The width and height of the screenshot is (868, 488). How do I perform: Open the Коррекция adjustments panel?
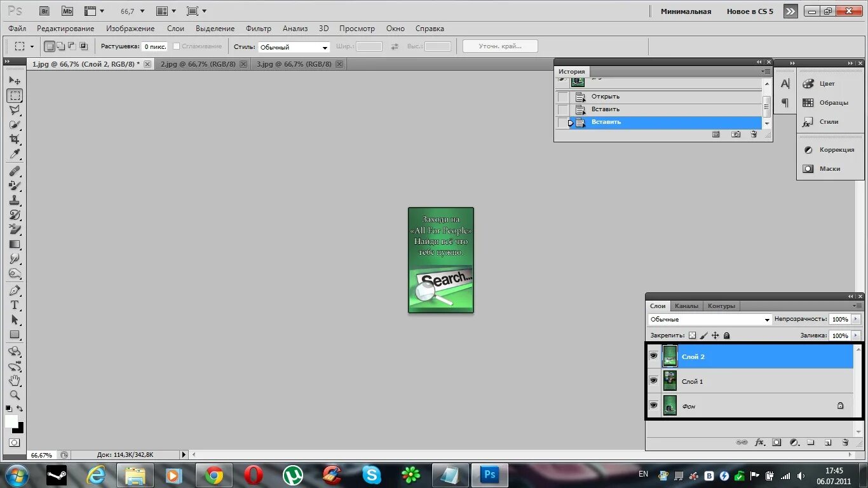click(830, 150)
